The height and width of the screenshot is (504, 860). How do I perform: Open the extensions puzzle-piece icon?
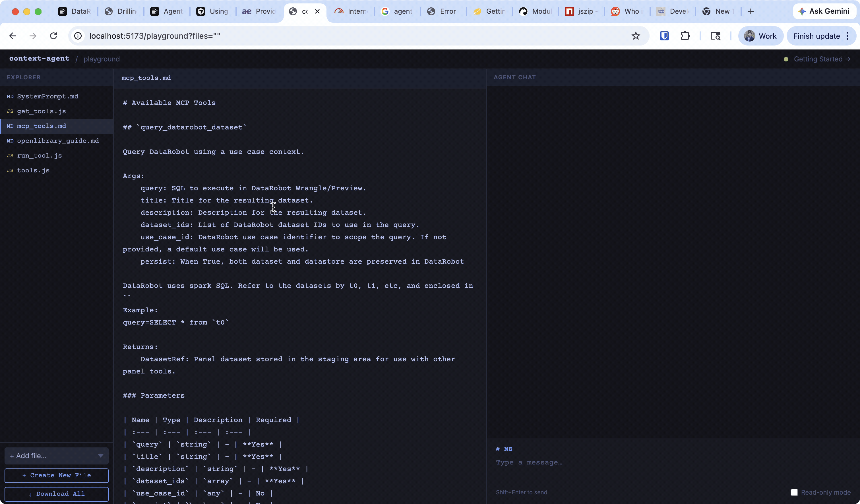pos(685,36)
